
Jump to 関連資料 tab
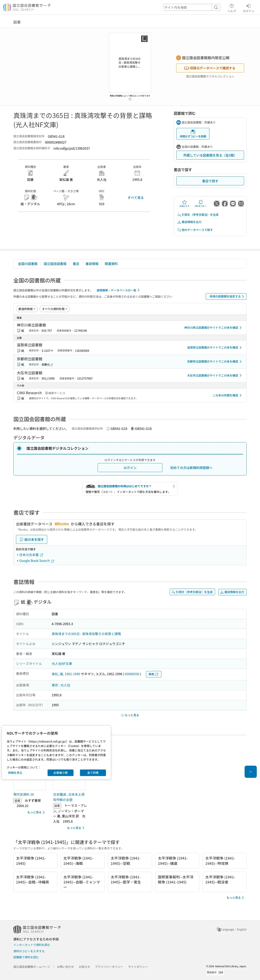(x=111, y=264)
